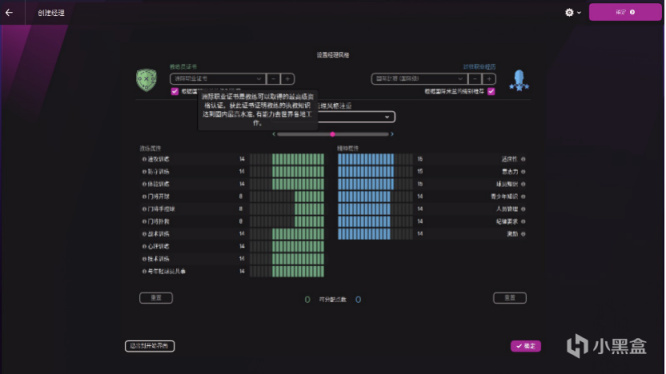
Task: Reset mental attributes with right 重置 button
Action: 510,298
